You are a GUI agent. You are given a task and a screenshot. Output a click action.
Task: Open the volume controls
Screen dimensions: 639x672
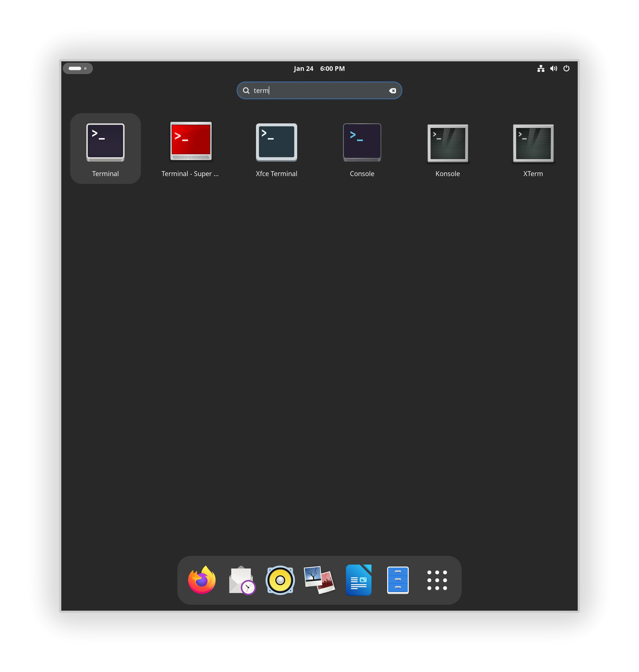pyautogui.click(x=553, y=68)
